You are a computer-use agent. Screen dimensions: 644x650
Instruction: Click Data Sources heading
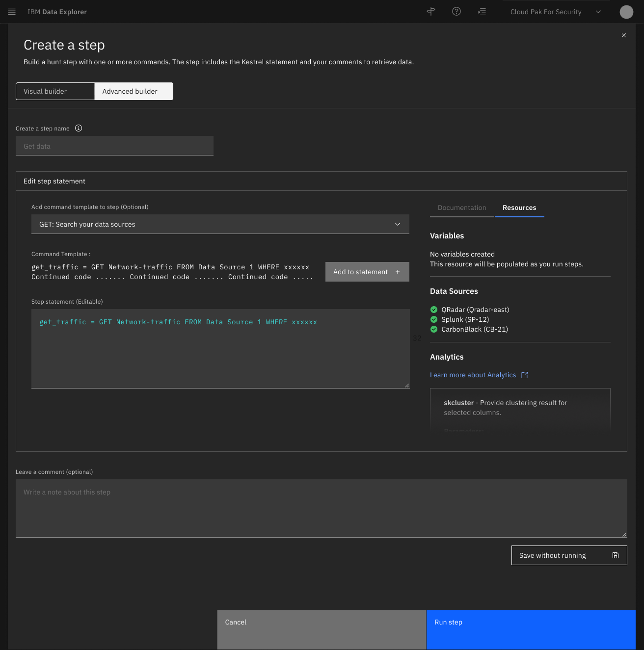(454, 291)
